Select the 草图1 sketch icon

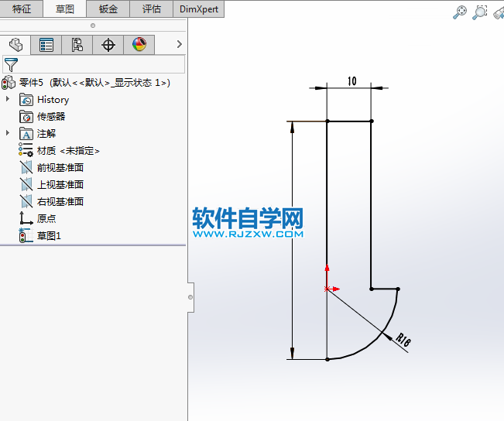click(x=26, y=235)
